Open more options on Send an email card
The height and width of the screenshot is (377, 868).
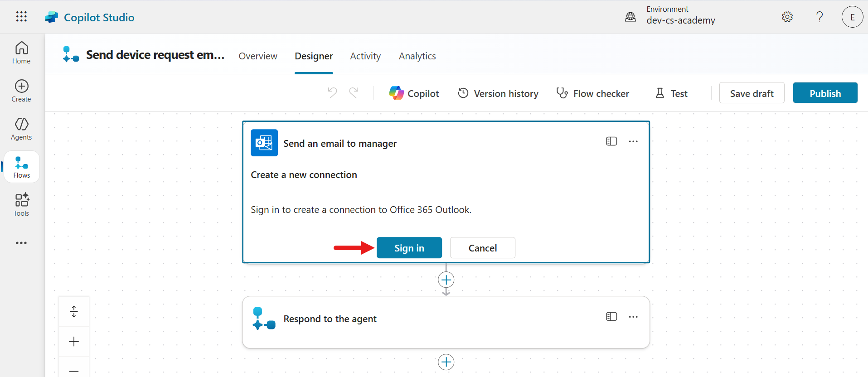click(633, 141)
